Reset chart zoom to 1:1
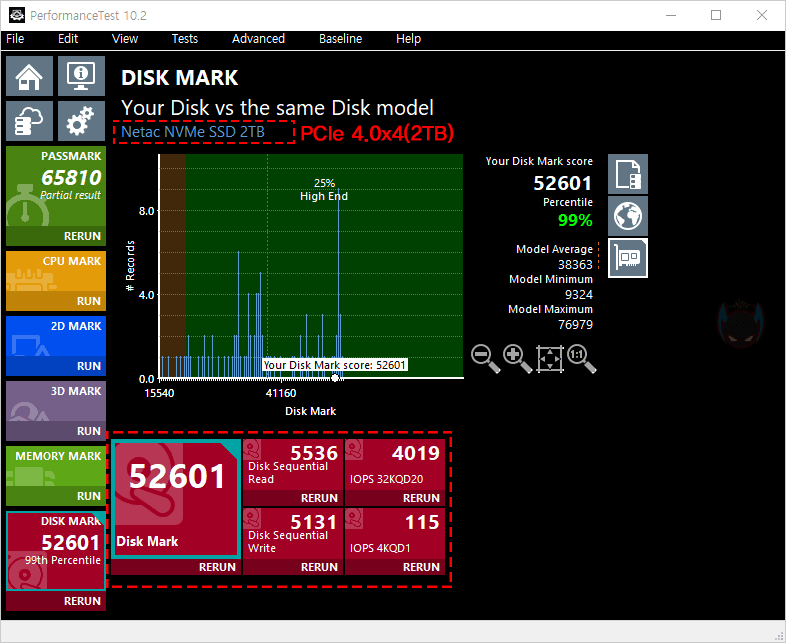This screenshot has height=643, width=786. pos(581,359)
